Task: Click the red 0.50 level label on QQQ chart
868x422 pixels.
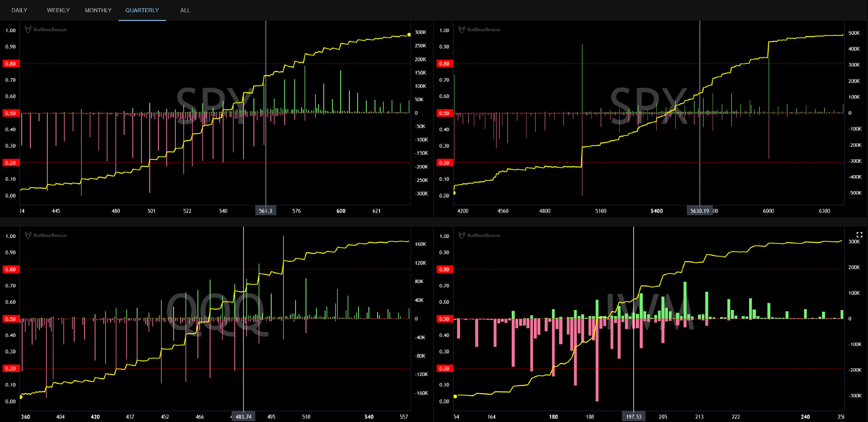Action: click(10, 319)
